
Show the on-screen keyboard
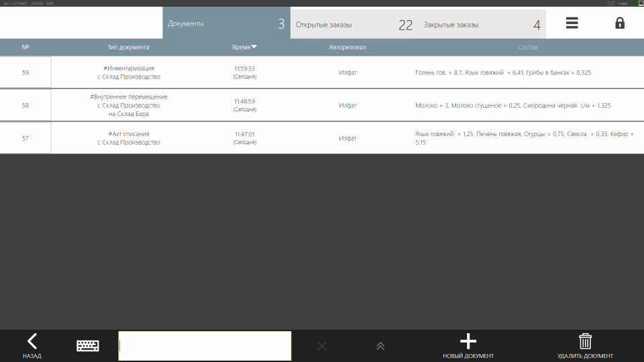(87, 346)
